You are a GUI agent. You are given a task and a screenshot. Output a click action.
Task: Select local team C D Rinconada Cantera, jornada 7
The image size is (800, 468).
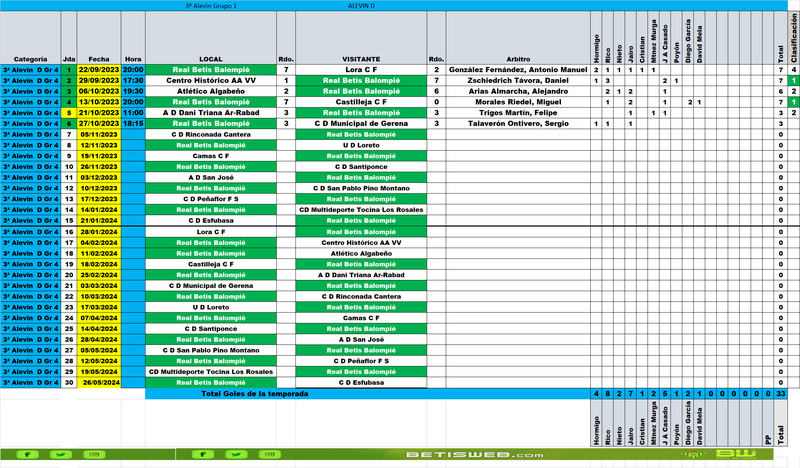[211, 135]
